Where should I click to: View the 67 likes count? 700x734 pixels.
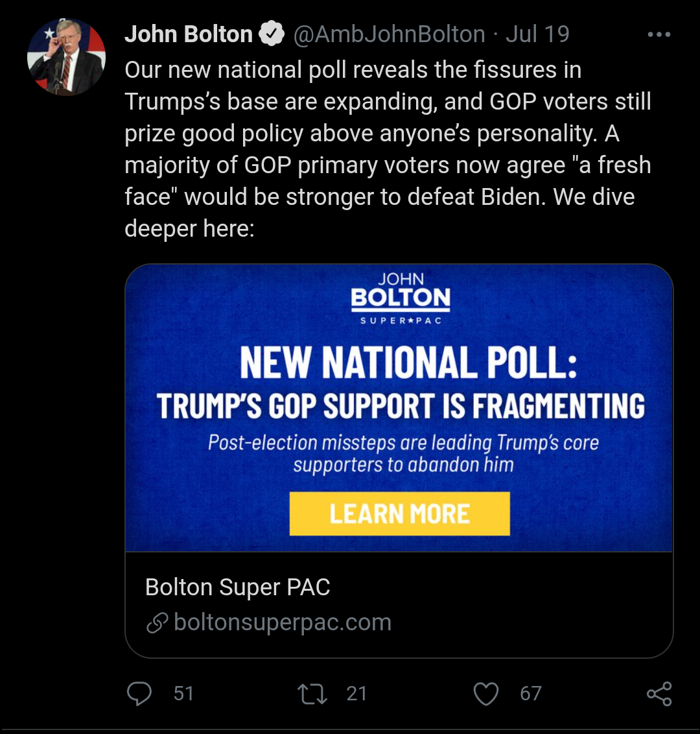(530, 694)
